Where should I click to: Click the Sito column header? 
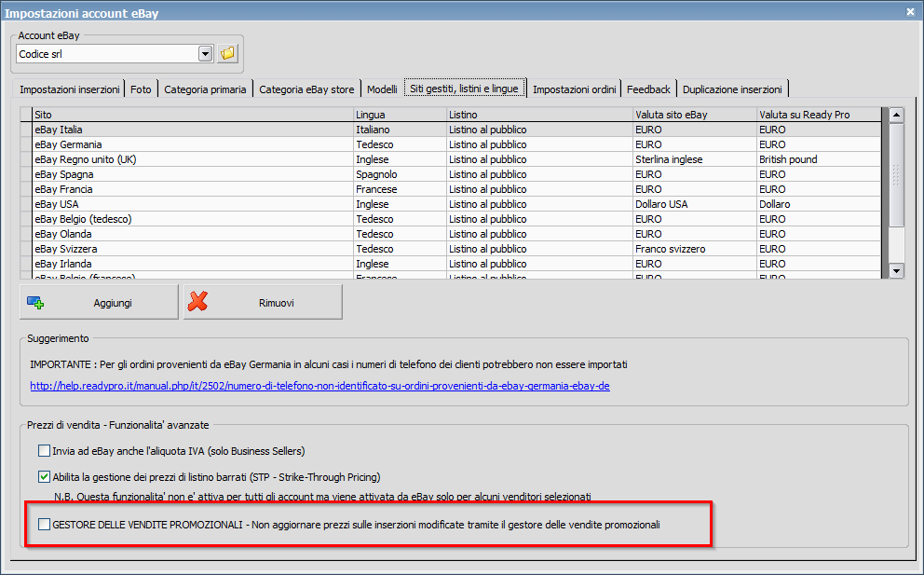(193, 115)
